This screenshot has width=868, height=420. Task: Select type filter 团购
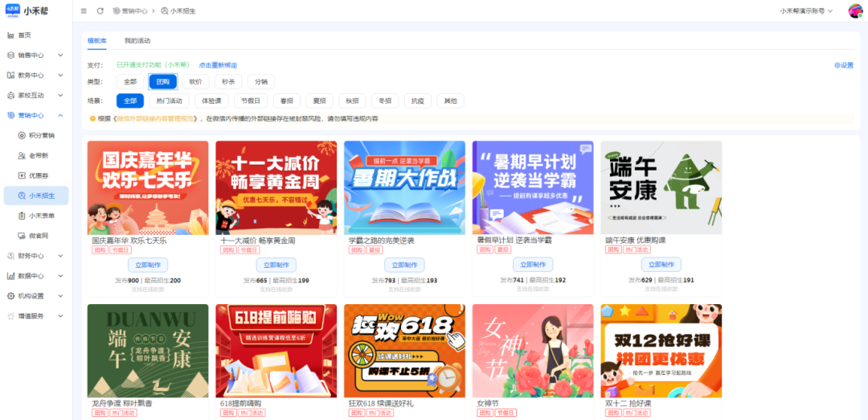click(x=162, y=82)
